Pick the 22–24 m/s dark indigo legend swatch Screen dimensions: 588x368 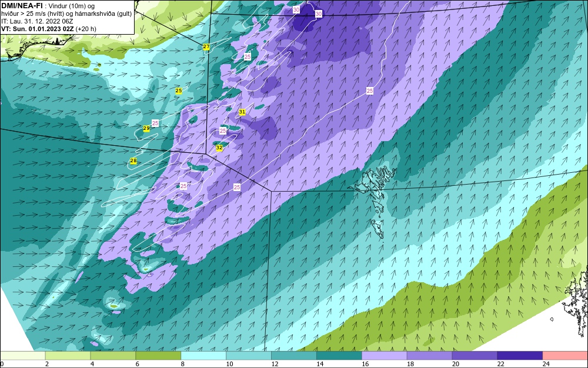point(520,356)
